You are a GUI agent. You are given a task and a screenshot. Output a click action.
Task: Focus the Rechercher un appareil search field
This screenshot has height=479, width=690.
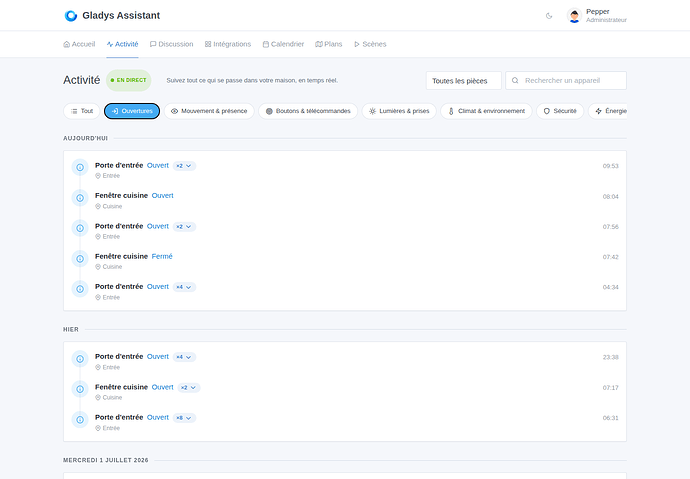[x=565, y=80]
